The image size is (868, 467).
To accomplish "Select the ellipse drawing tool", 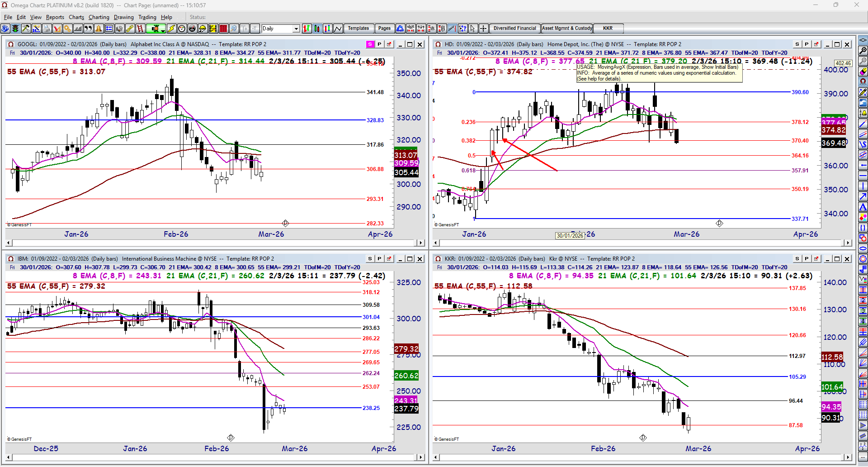I will 863,248.
